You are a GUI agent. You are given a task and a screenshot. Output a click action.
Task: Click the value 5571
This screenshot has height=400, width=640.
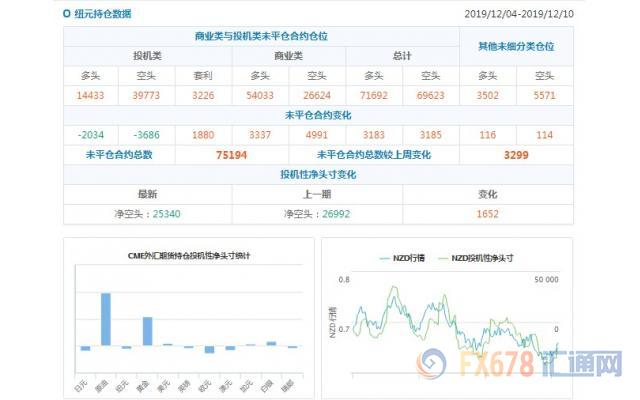tap(544, 96)
